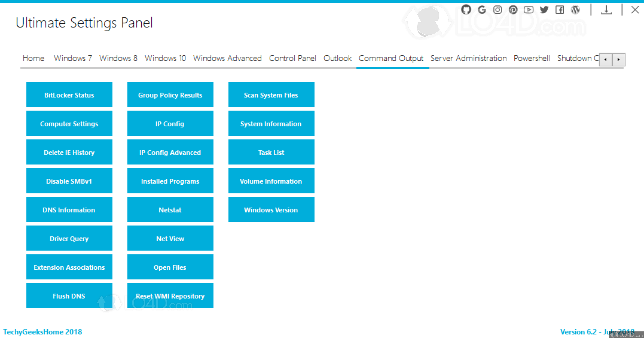The width and height of the screenshot is (644, 338).
Task: Run the IP Config command
Action: 170,123
